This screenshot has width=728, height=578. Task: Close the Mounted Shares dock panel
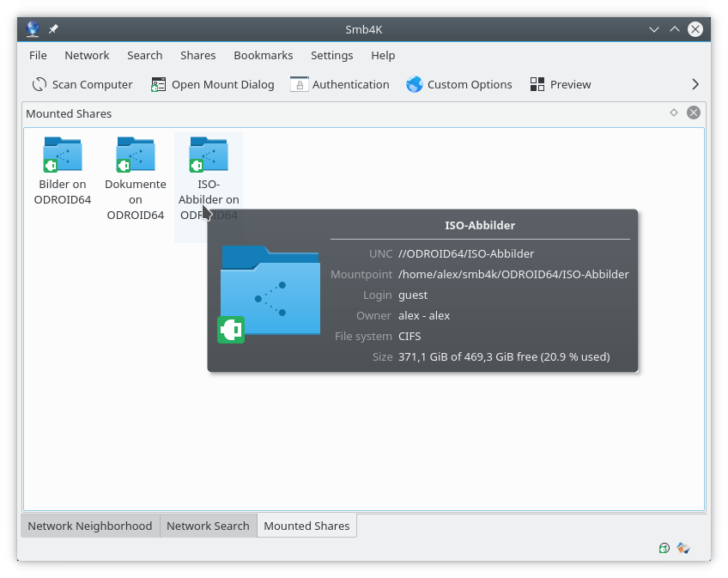click(693, 113)
